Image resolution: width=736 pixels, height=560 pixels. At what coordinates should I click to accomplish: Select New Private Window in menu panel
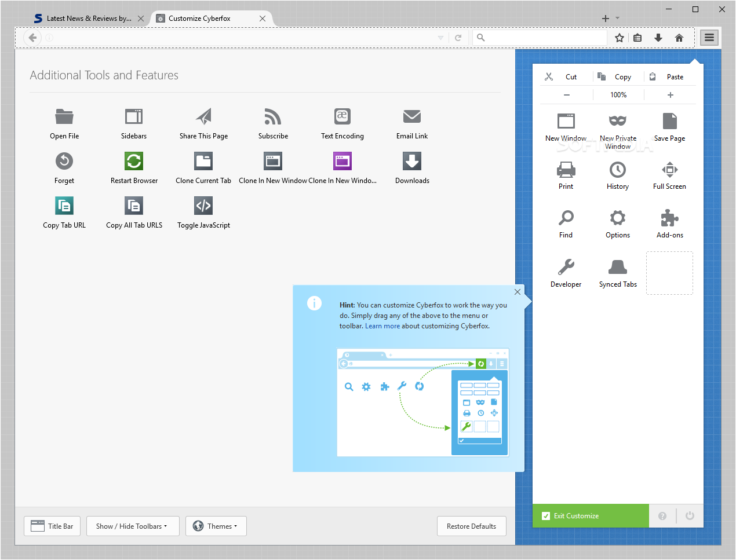click(x=618, y=131)
